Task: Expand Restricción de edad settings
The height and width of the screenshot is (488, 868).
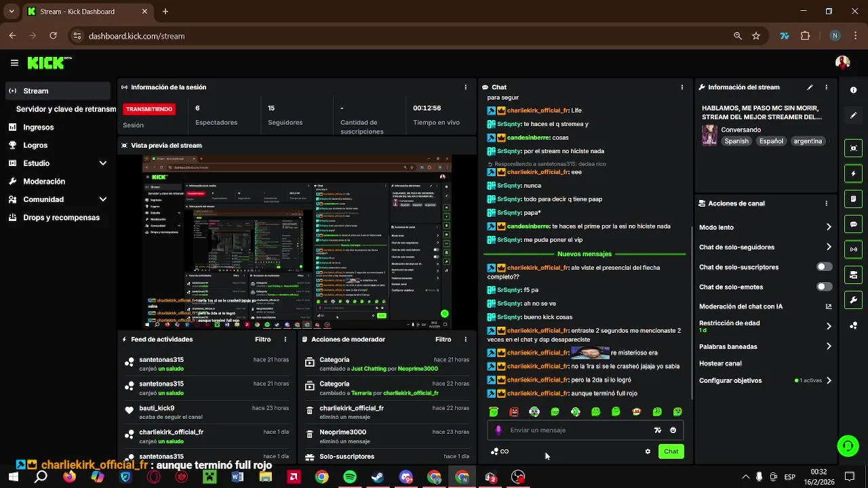Action: point(829,326)
